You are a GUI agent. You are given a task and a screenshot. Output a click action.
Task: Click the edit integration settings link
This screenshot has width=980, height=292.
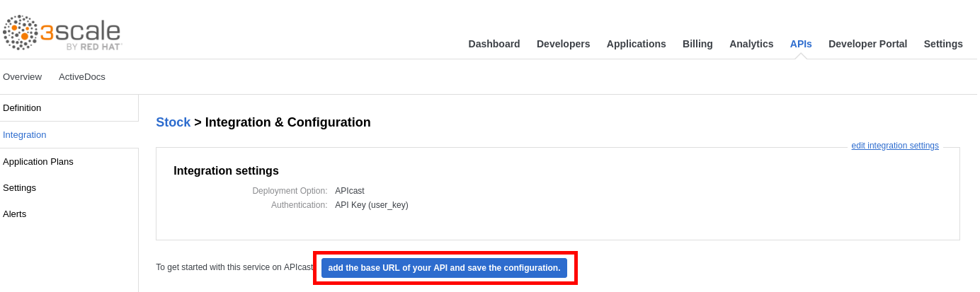pos(894,146)
